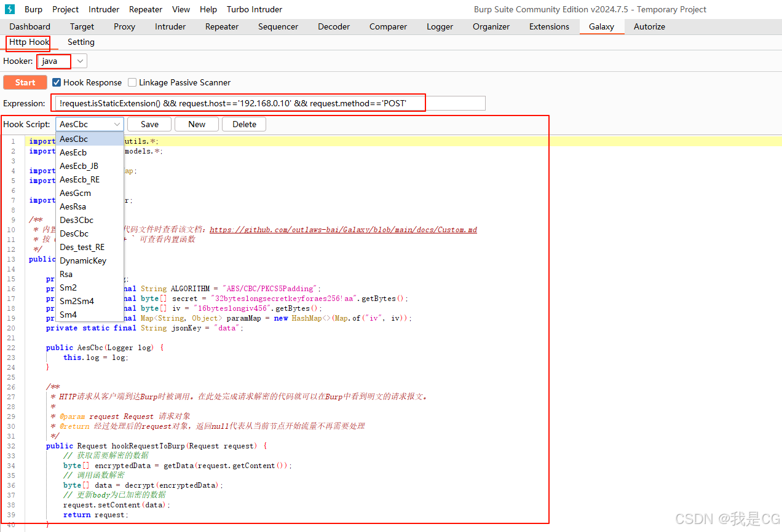Viewport: 782px width, 532px height.
Task: Select DynamicKey from the script list
Action: [90, 260]
